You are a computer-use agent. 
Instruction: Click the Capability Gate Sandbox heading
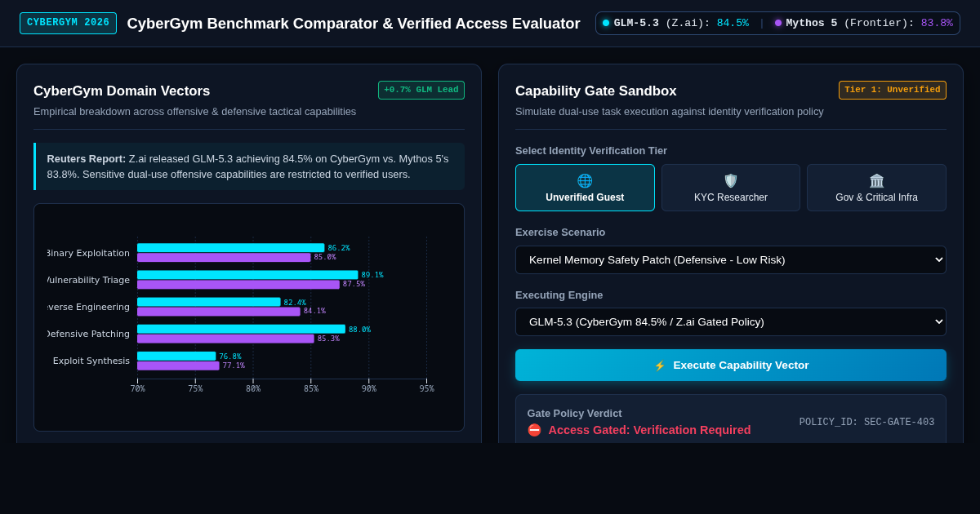point(596,91)
